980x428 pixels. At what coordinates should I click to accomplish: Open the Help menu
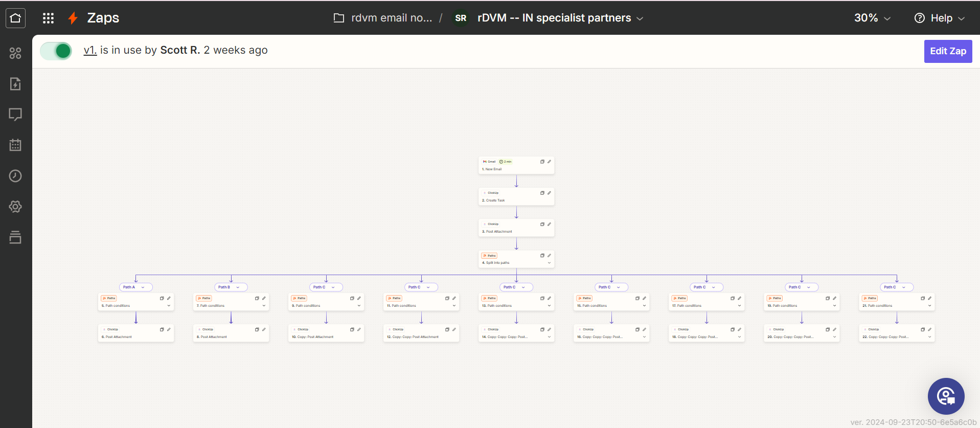(940, 18)
